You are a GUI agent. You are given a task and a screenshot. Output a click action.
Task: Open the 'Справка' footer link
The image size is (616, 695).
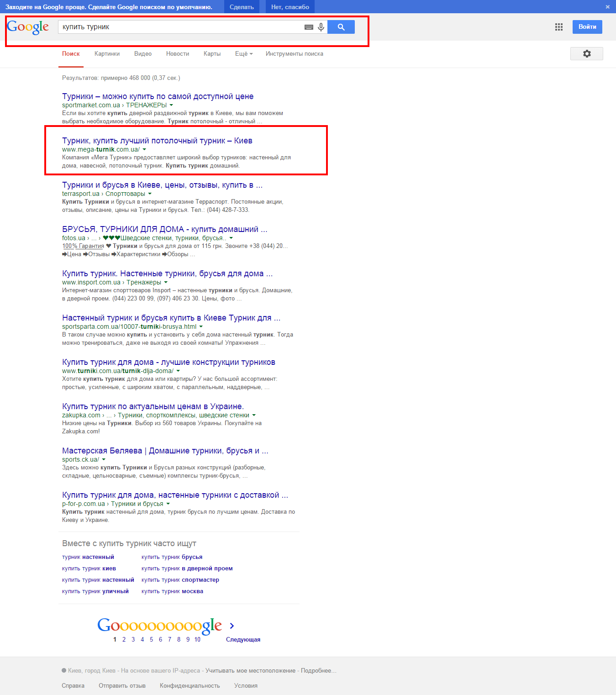tap(73, 685)
